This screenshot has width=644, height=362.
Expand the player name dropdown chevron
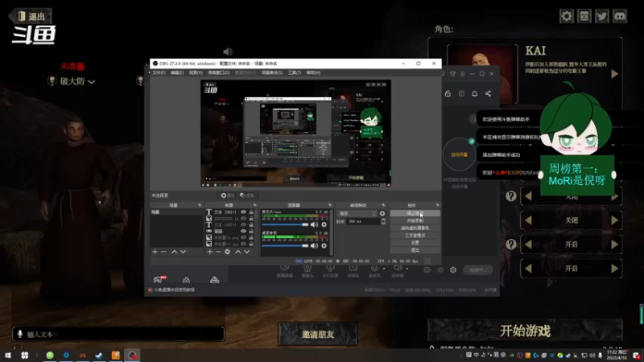click(92, 82)
